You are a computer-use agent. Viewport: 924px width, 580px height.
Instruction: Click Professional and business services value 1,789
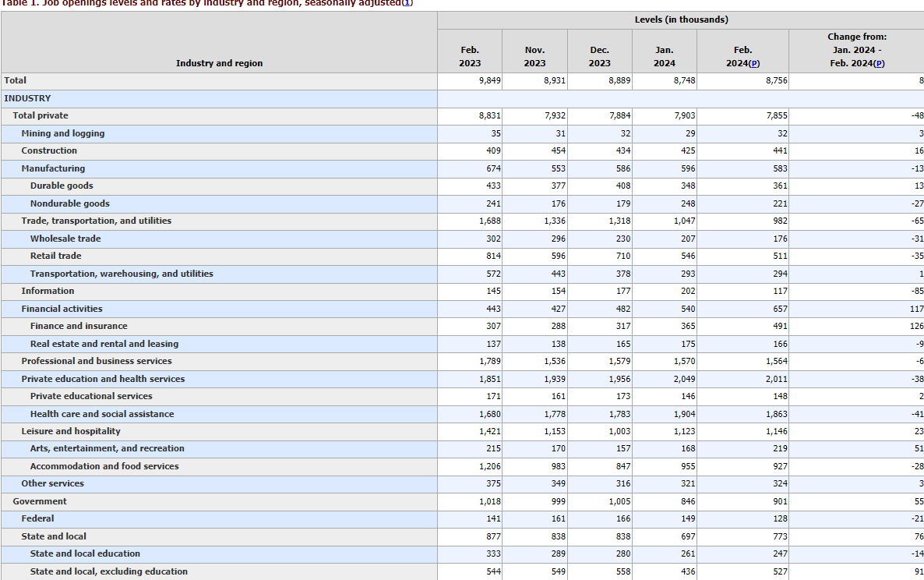click(x=490, y=361)
